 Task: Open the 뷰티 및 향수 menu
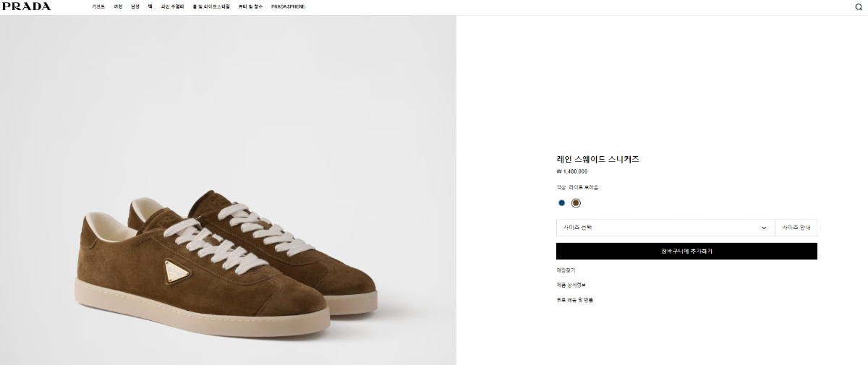(250, 7)
